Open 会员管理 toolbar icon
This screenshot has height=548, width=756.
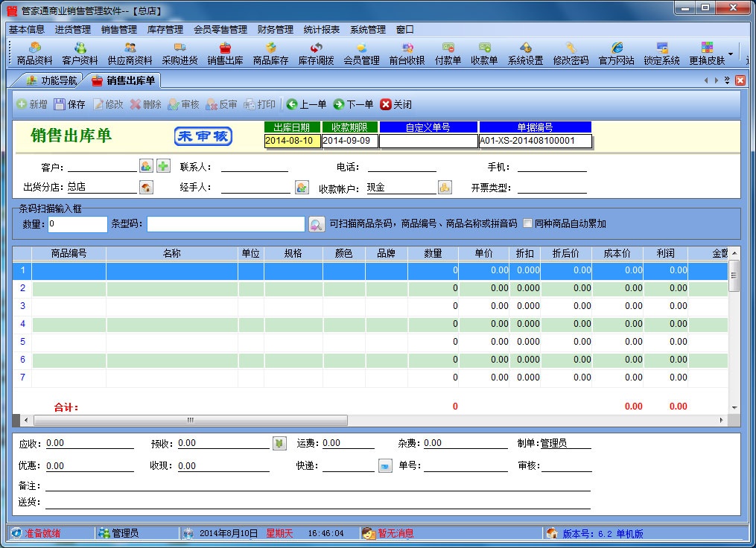tap(361, 53)
